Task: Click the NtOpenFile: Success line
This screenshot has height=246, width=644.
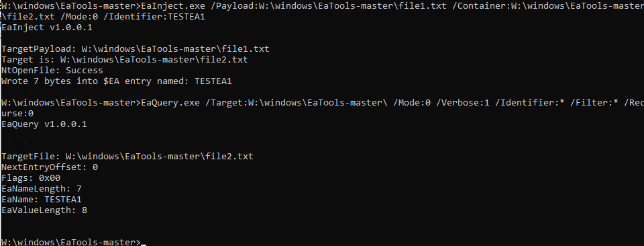Action: (x=52, y=71)
